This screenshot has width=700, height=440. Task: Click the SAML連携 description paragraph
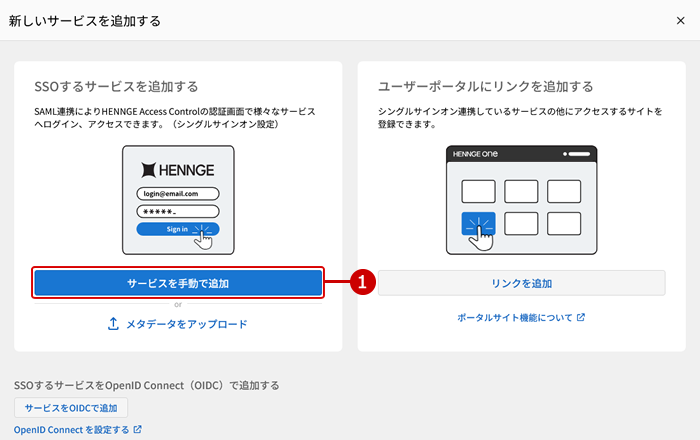pyautogui.click(x=175, y=118)
